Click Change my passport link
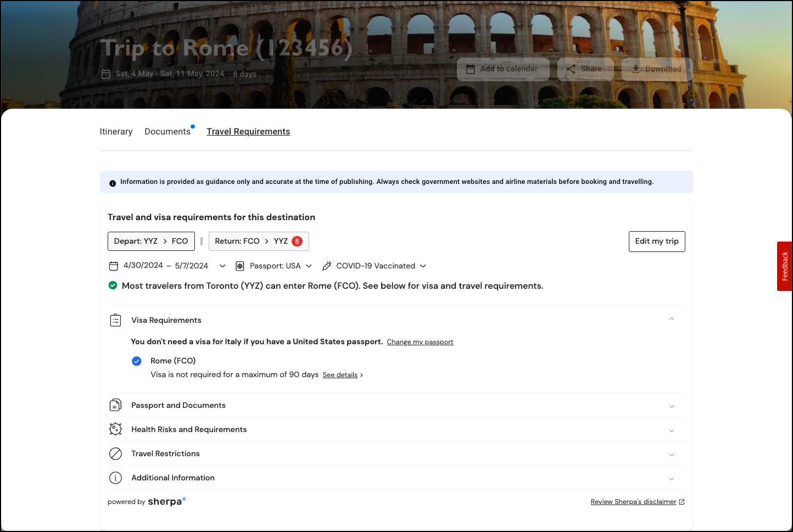Screen dimensions: 793x532 click(420, 342)
